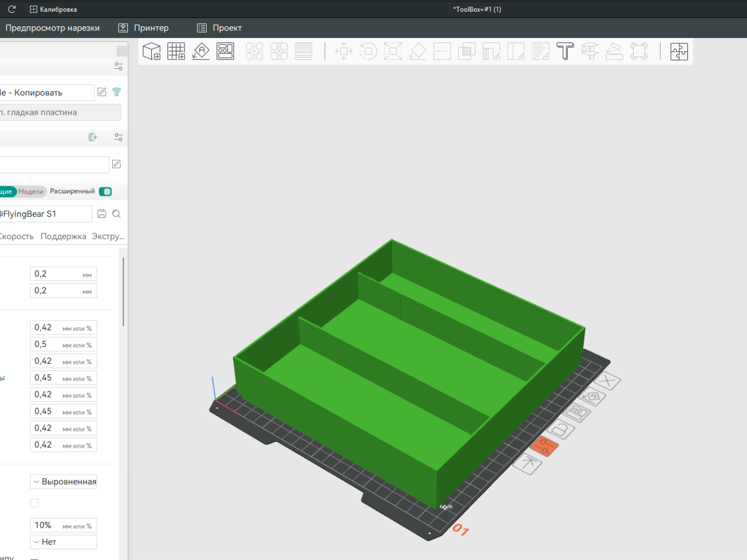
Task: Toggle the Расширенный advanced switch
Action: [105, 191]
